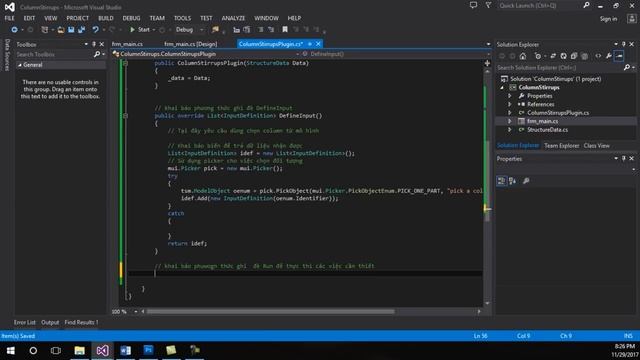
Task: Open the EDIT menu
Action: point(29,18)
